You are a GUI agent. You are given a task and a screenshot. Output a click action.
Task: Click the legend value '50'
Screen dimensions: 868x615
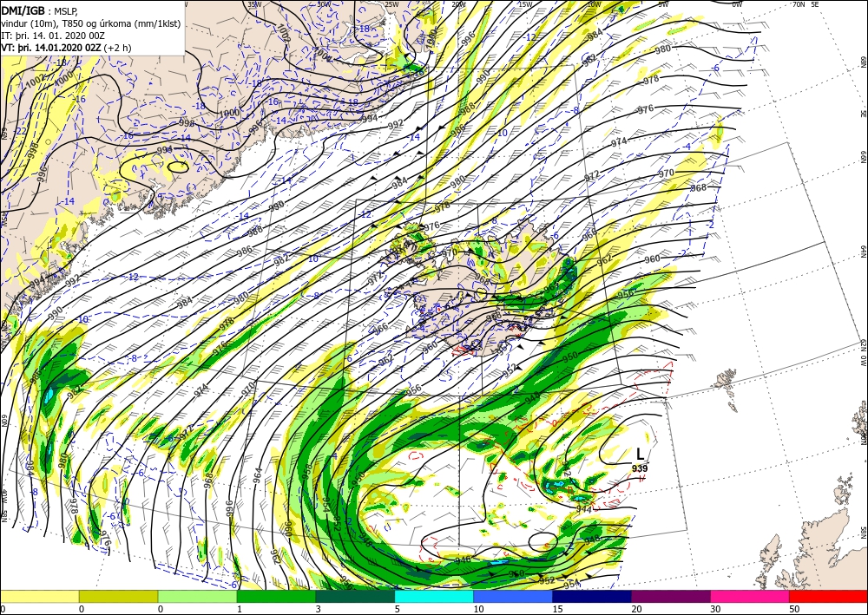coord(794,609)
